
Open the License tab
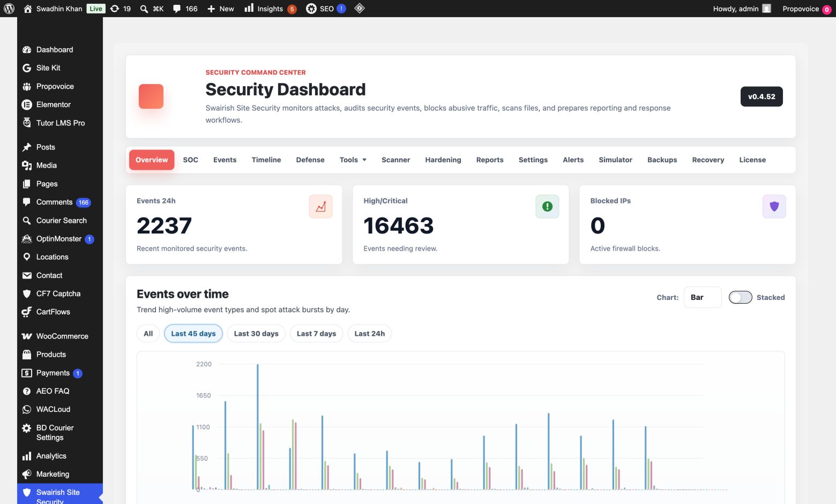point(752,160)
